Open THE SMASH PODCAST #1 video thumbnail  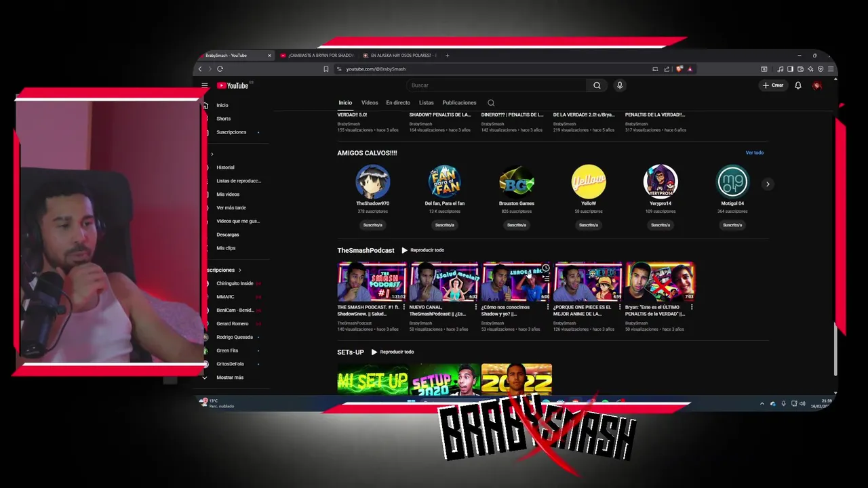(372, 281)
